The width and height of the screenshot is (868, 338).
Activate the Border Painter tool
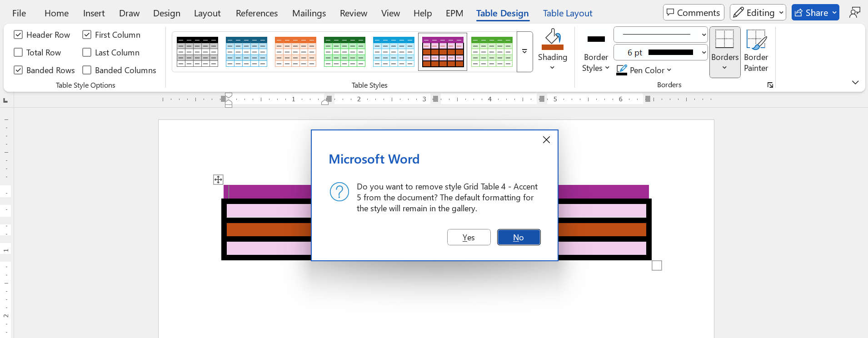(756, 51)
